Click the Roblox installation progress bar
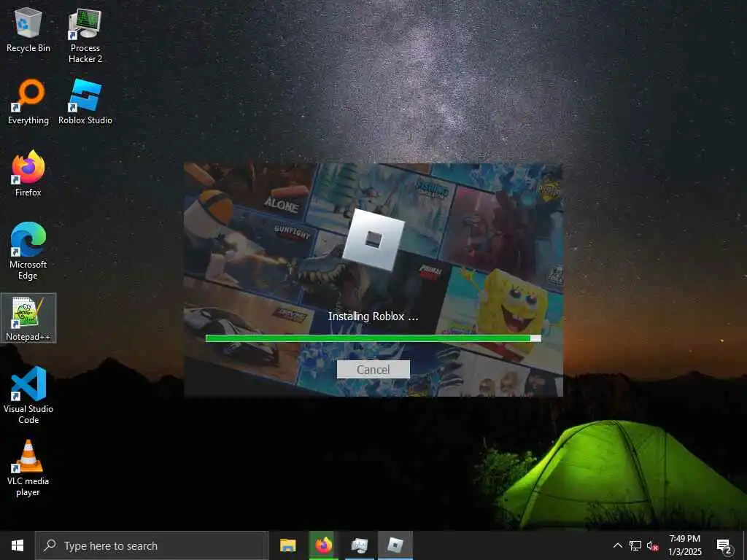Image resolution: width=747 pixels, height=560 pixels. 373,338
